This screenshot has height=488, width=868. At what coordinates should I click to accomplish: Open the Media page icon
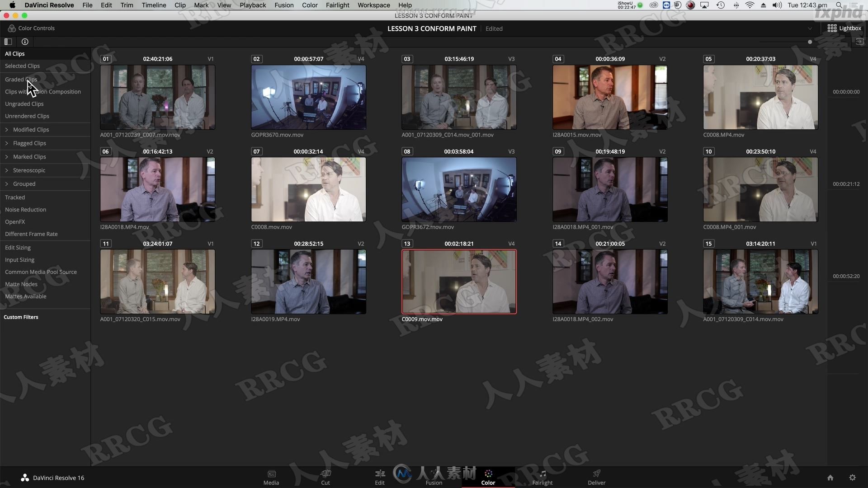(271, 477)
